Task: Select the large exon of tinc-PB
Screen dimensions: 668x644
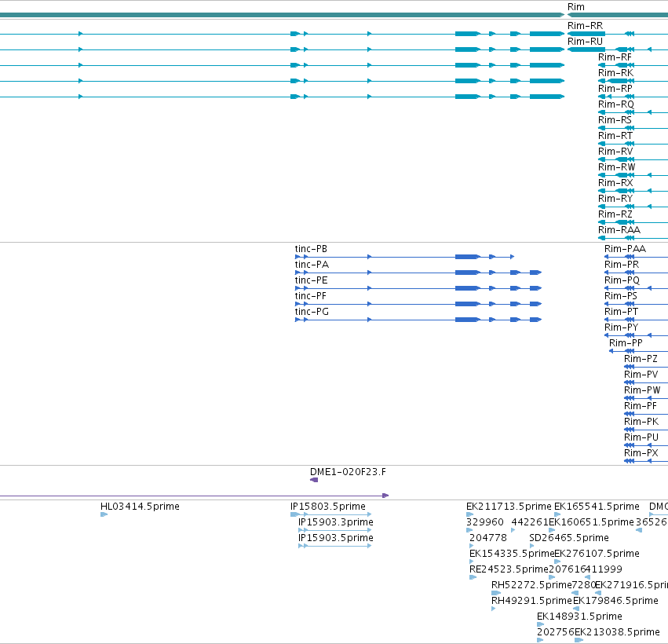Action: pos(467,257)
